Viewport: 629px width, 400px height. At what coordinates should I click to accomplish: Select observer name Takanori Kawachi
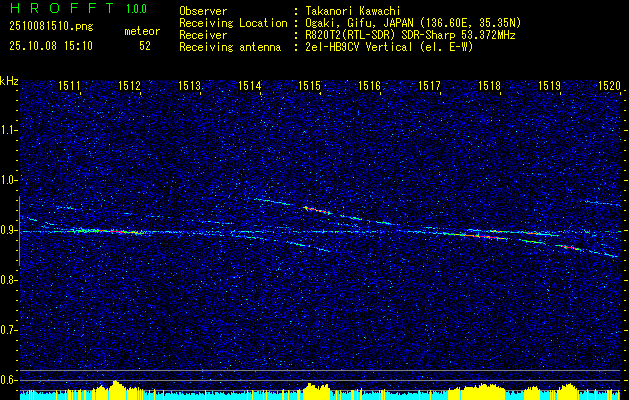(x=352, y=11)
